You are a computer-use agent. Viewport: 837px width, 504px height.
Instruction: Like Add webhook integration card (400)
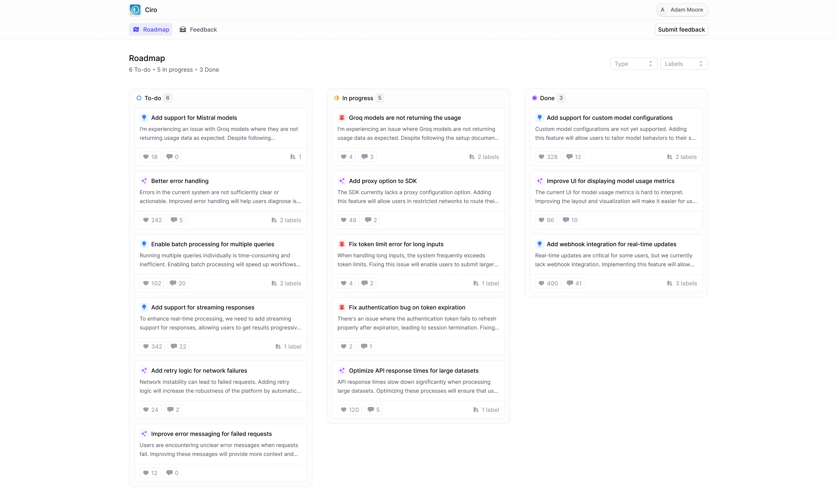[x=548, y=283]
